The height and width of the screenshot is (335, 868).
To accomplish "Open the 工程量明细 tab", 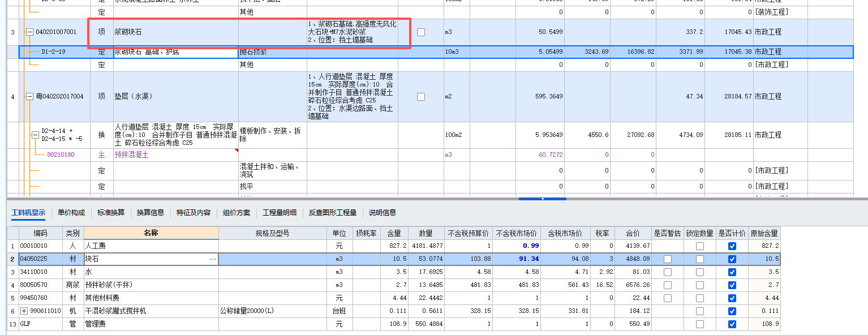I will pos(280,213).
